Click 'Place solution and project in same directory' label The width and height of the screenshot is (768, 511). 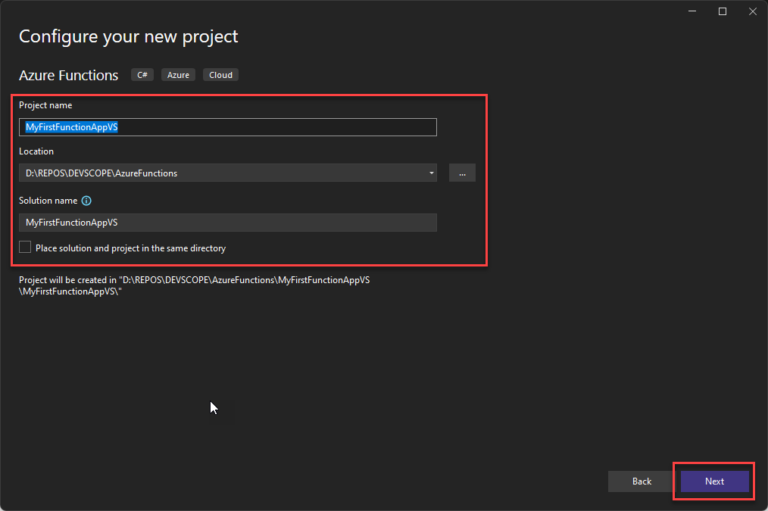pyautogui.click(x=130, y=248)
